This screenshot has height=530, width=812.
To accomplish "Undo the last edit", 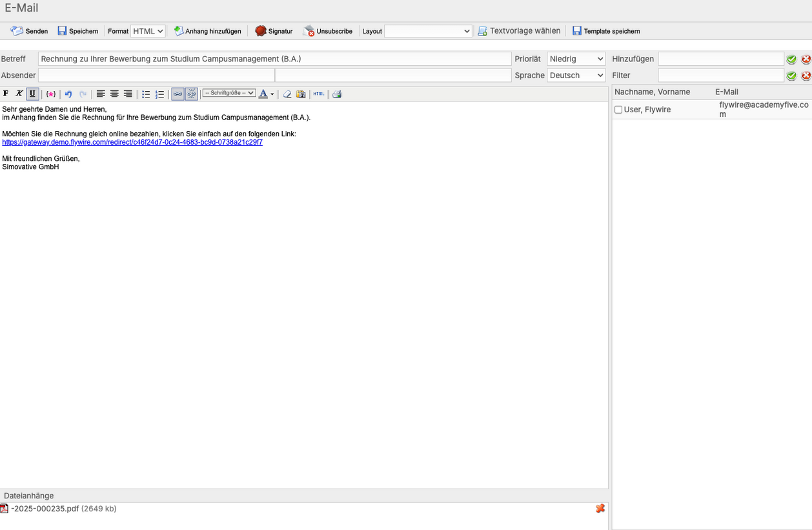I will pos(68,94).
